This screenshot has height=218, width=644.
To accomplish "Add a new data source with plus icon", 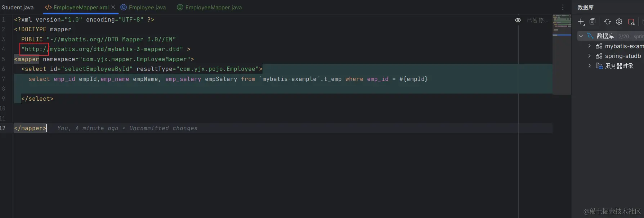I will tap(581, 22).
